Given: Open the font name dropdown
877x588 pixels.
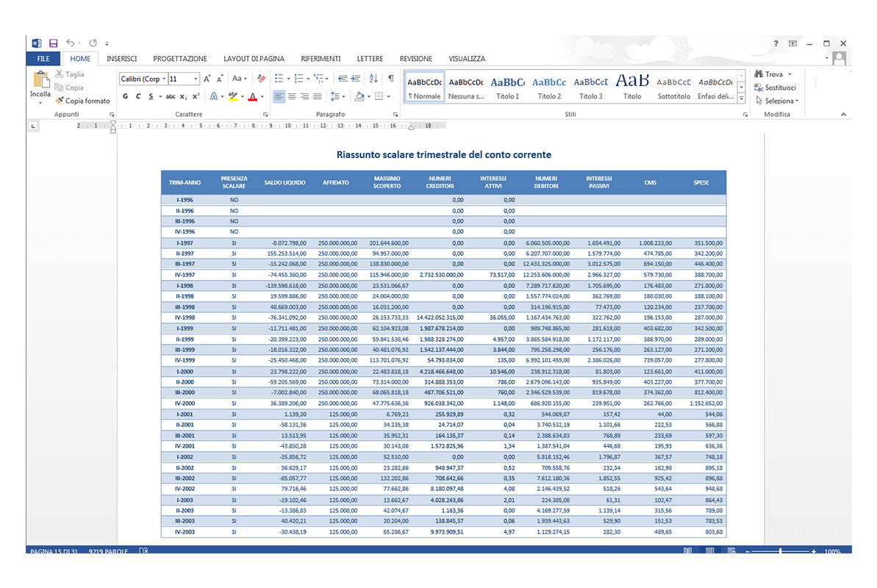Looking at the screenshot, I should (x=164, y=79).
